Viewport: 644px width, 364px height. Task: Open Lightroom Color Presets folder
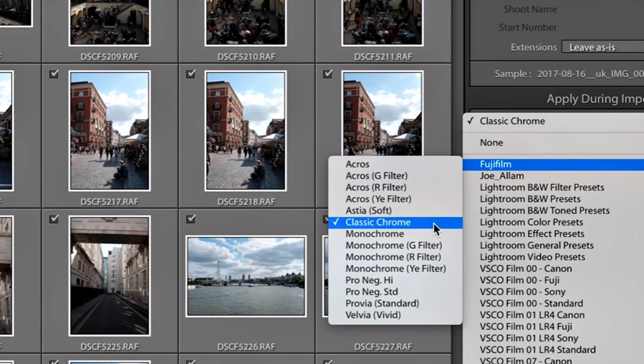tap(553, 222)
